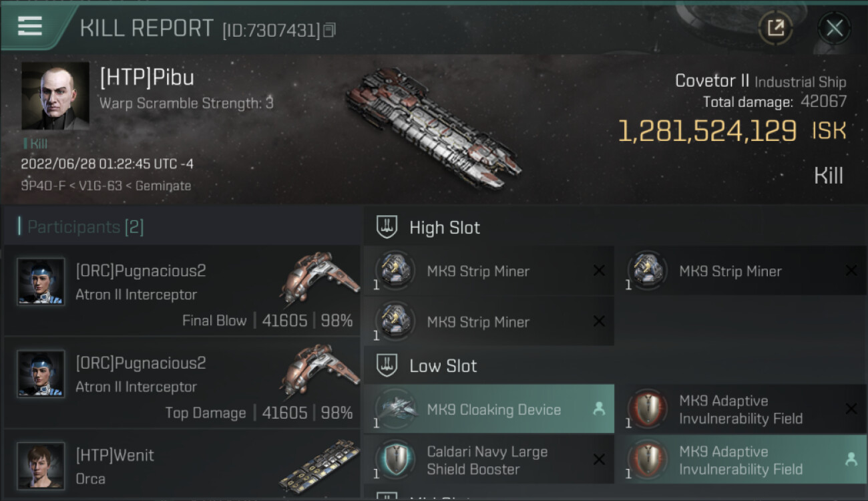This screenshot has width=868, height=501.
Task: Open the hamburger menu
Action: coord(30,27)
